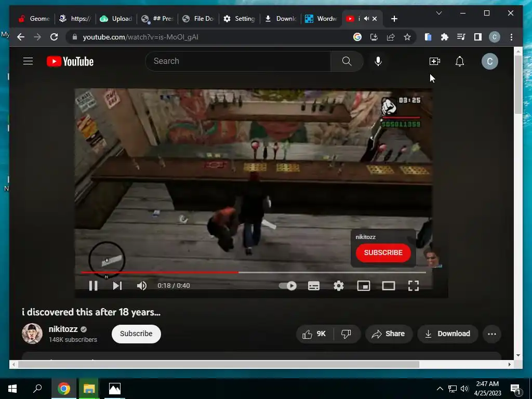The width and height of the screenshot is (532, 399).
Task: Focus the YouTube Search field
Action: click(x=237, y=61)
